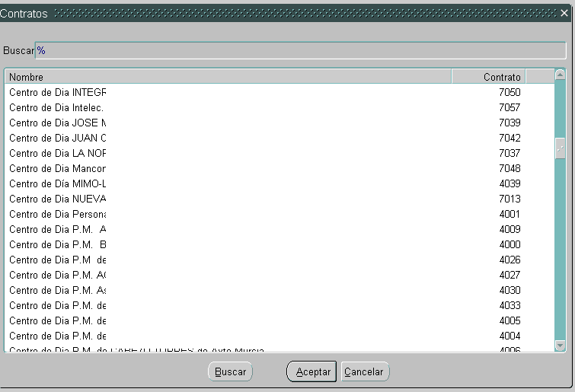Close the Contratos dialog window
The width and height of the screenshot is (575, 392).
click(x=564, y=14)
